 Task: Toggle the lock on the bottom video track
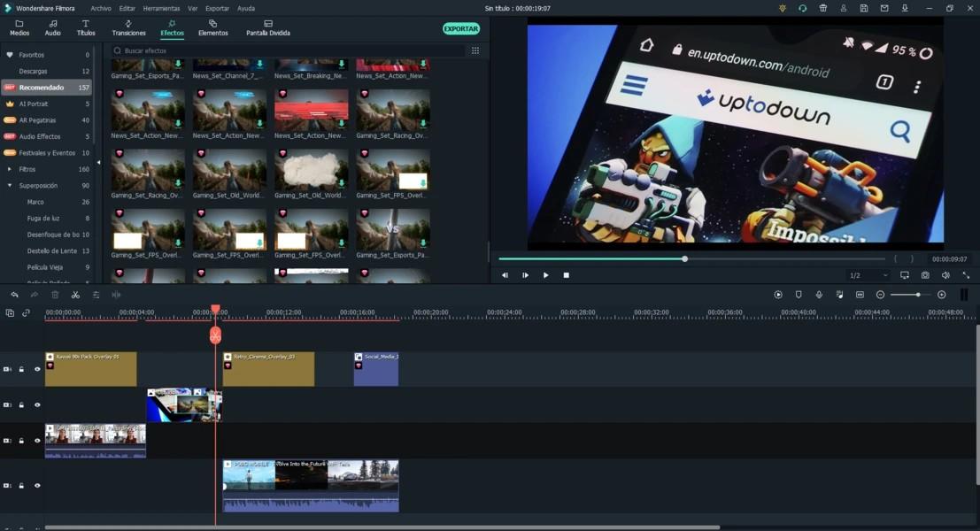pyautogui.click(x=21, y=486)
